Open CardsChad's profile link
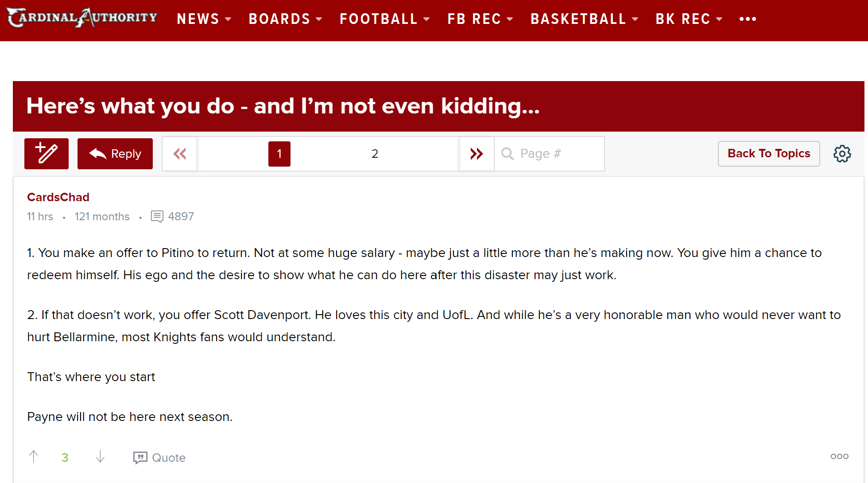Image resolution: width=868 pixels, height=483 pixels. point(58,197)
